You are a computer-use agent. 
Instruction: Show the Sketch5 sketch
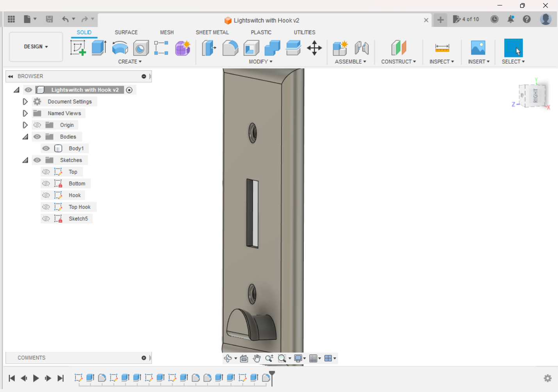point(46,219)
